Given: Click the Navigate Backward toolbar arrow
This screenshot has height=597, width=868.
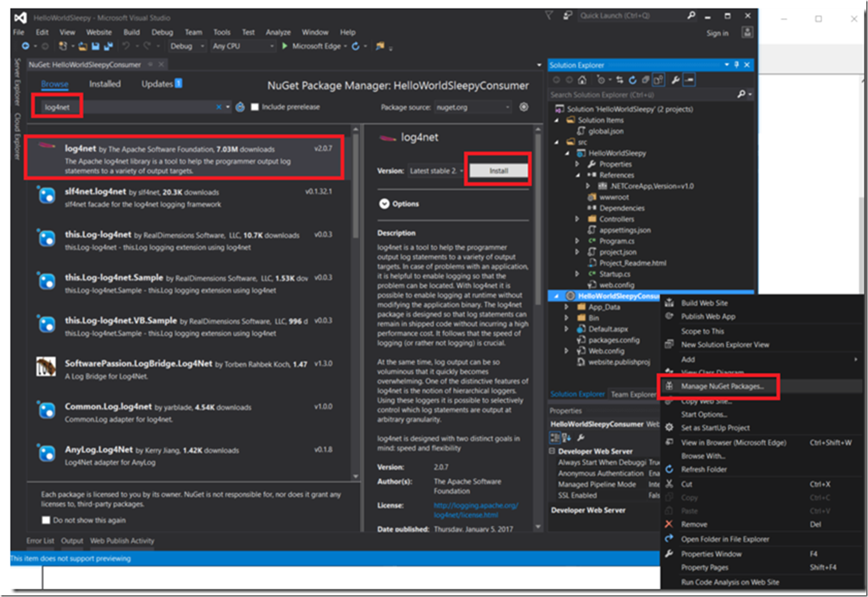Looking at the screenshot, I should pos(25,46).
